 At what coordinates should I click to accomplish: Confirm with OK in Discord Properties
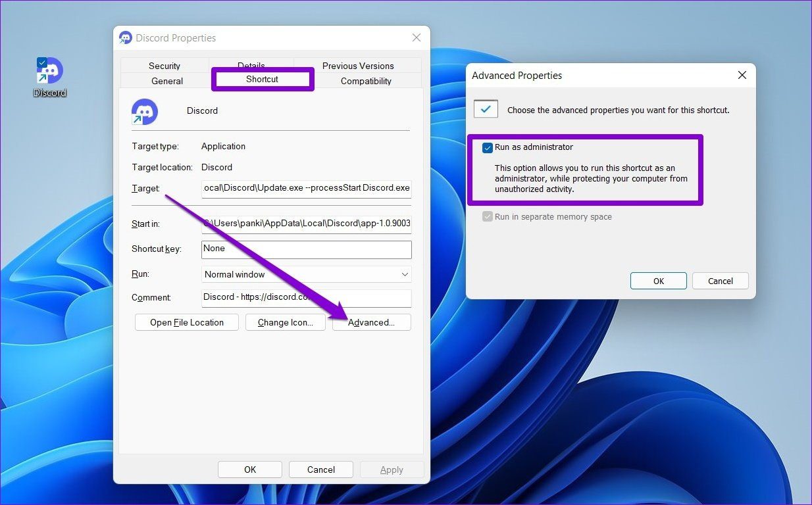250,469
